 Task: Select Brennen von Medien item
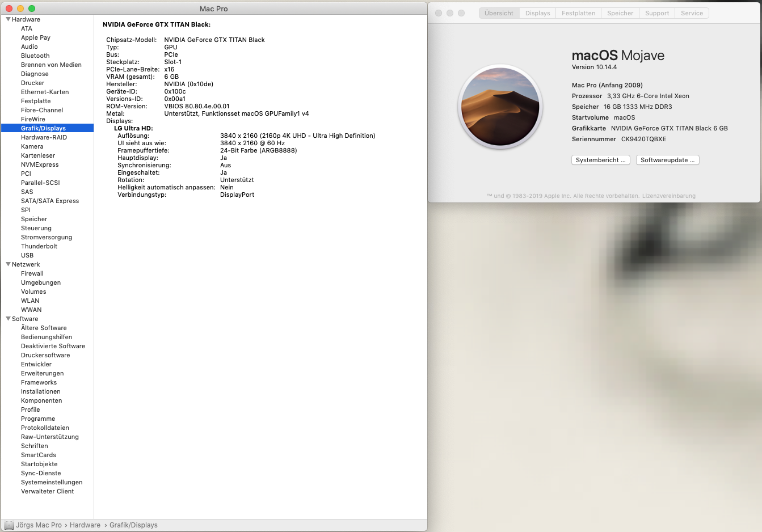tap(51, 65)
